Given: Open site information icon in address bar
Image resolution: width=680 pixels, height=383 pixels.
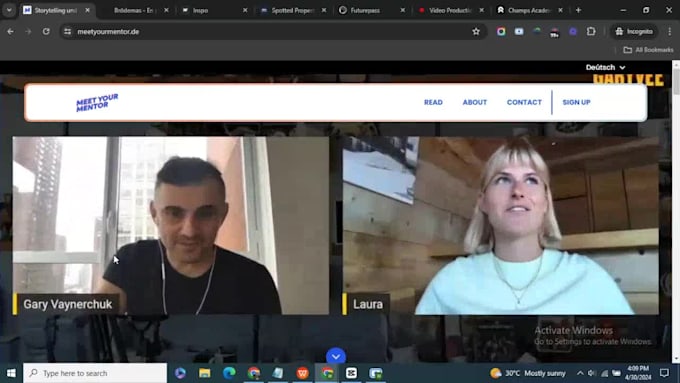Looking at the screenshot, I should (67, 31).
